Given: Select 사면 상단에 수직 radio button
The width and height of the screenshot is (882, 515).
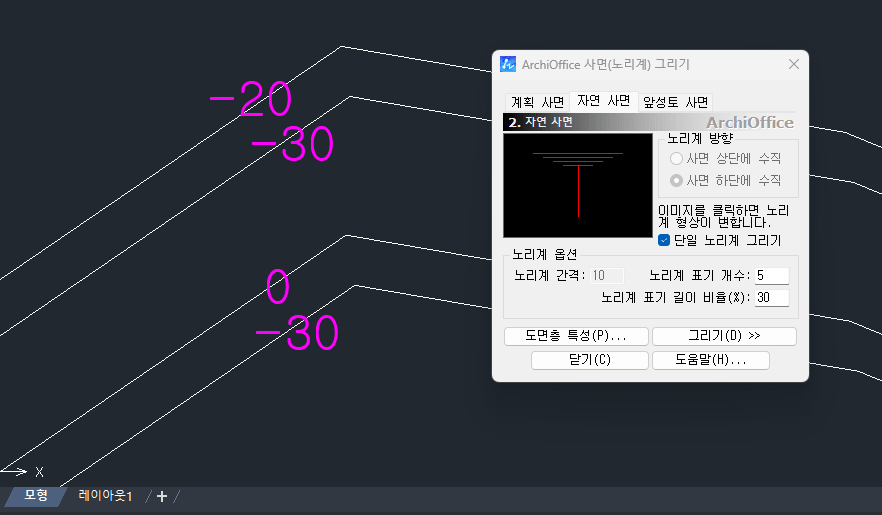Looking at the screenshot, I should (x=677, y=158).
